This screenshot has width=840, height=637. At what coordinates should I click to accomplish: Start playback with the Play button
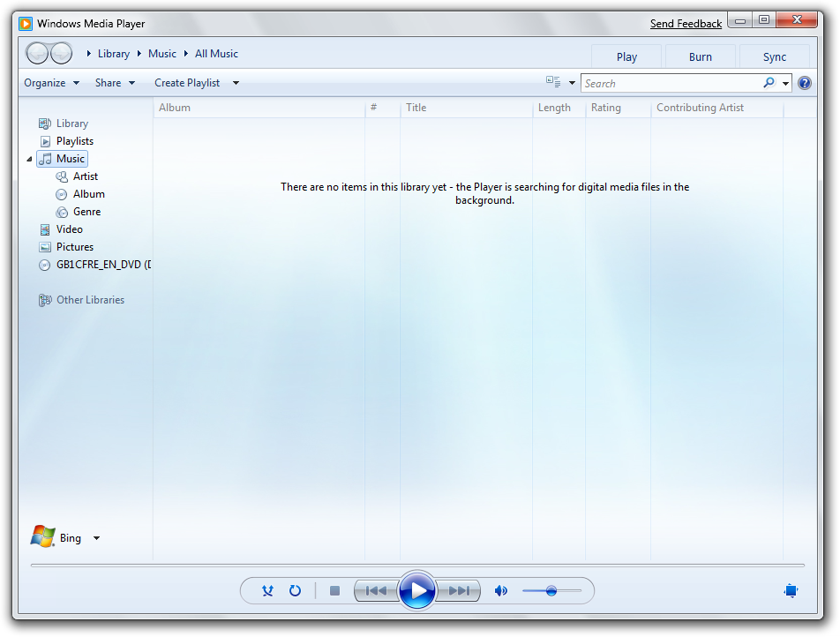pos(416,590)
